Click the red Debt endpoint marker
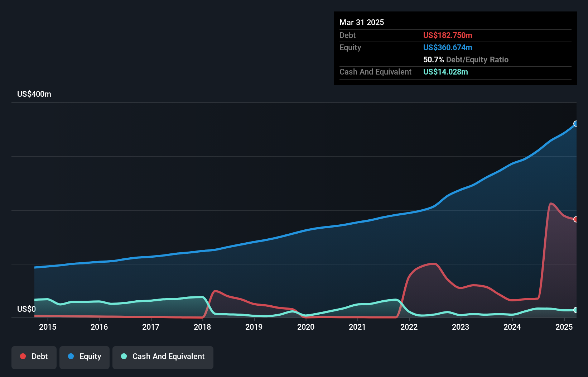 click(576, 219)
